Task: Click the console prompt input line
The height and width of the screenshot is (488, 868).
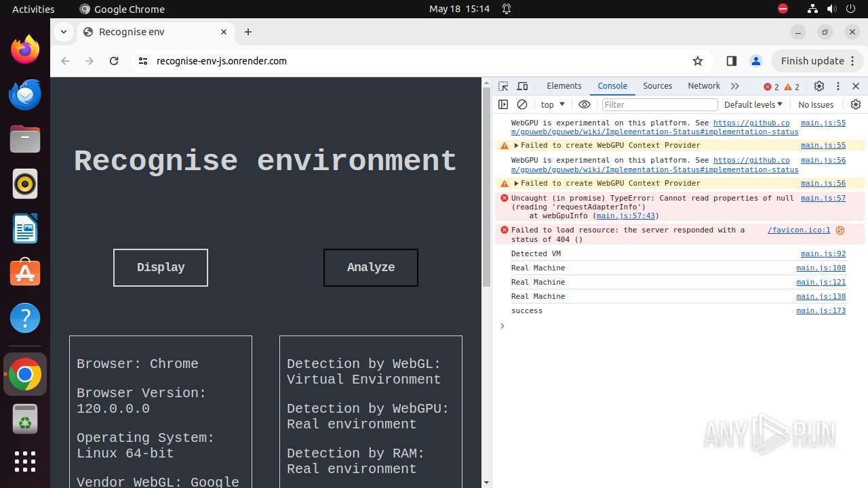Action: point(678,326)
